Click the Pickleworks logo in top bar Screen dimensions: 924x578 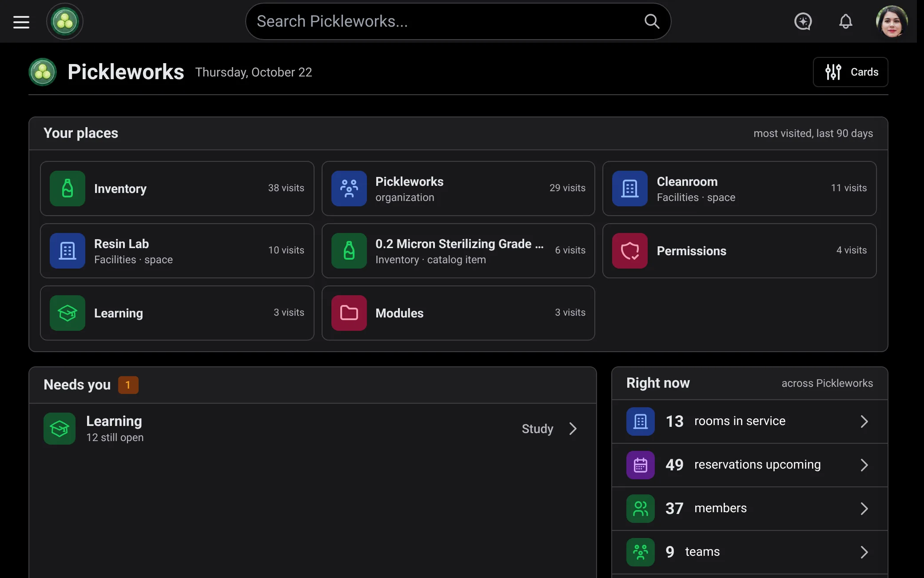coord(65,21)
